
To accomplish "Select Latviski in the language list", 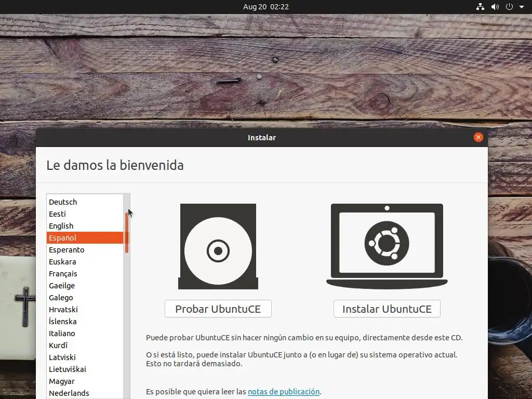I will point(85,357).
